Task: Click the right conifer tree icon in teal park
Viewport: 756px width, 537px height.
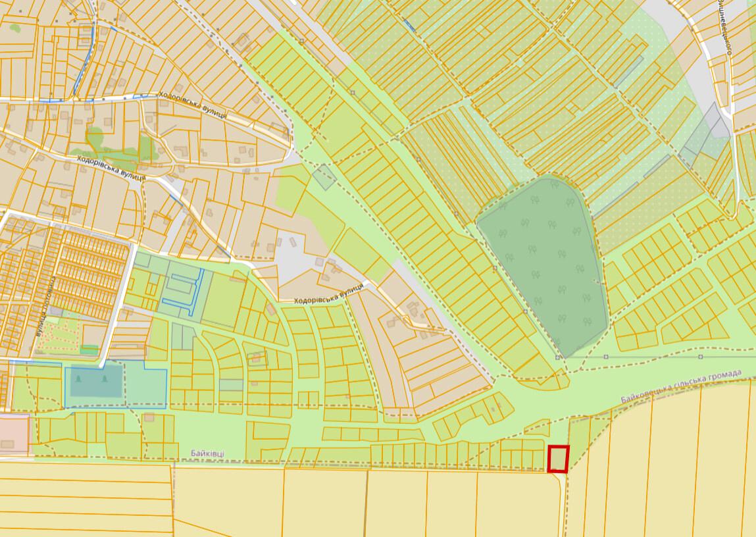Action: point(106,376)
